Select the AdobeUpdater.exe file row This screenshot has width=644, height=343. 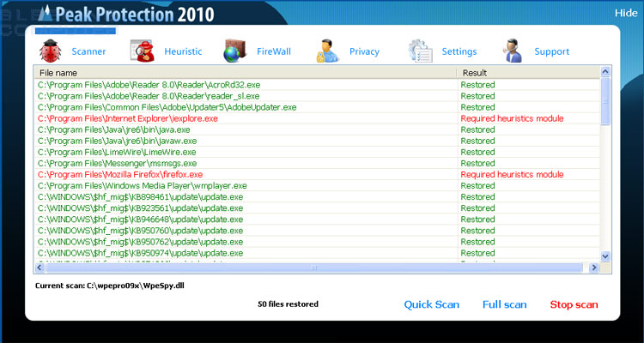click(x=317, y=107)
